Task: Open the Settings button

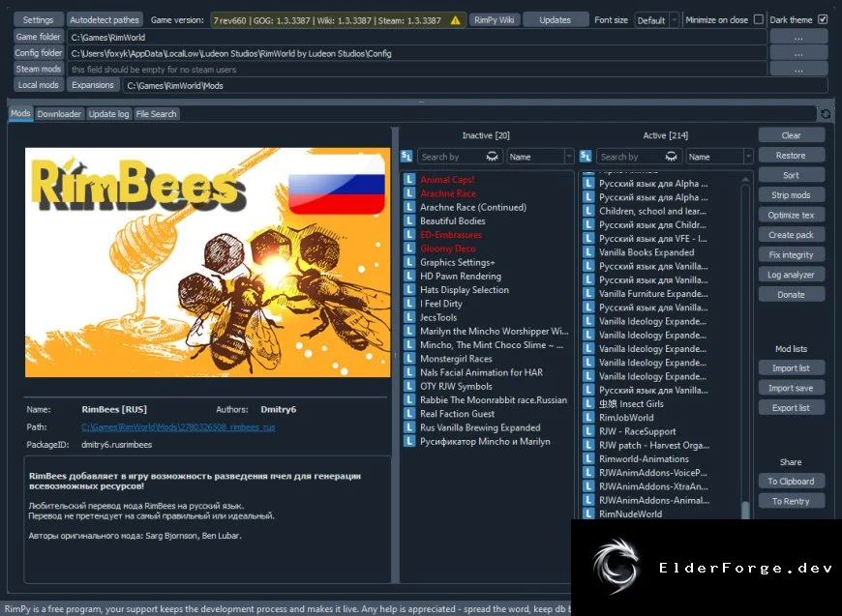Action: click(x=38, y=20)
